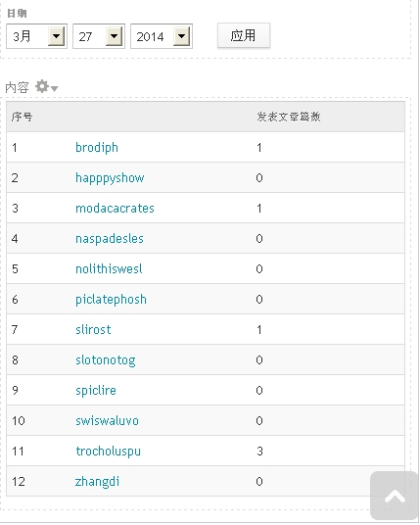Open the trocholuspu user link
The height and width of the screenshot is (525, 420).
[108, 452]
